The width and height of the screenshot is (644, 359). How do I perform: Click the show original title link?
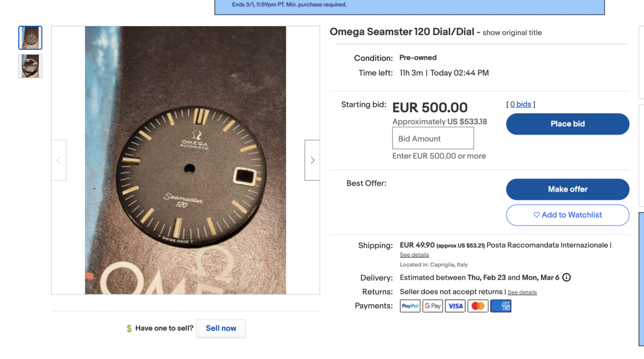(x=512, y=33)
